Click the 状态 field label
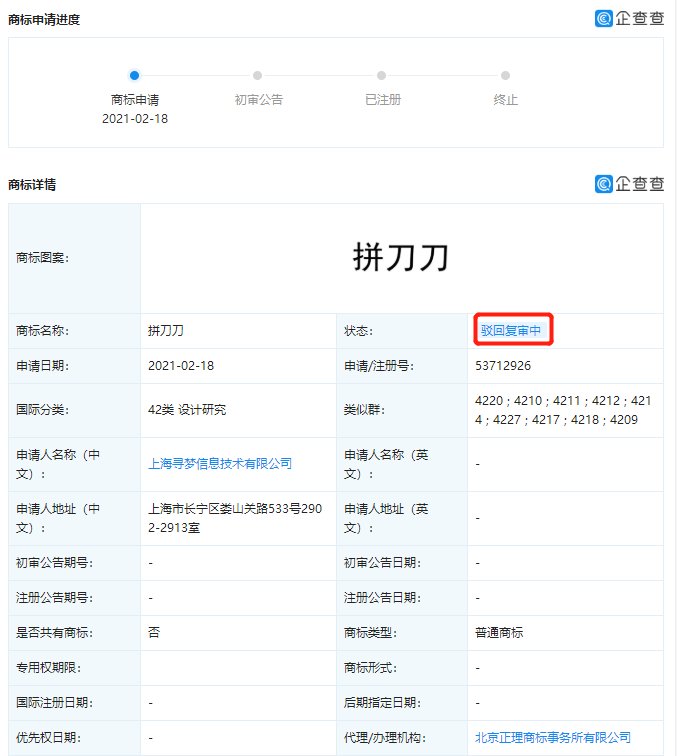677x756 pixels. (x=358, y=330)
